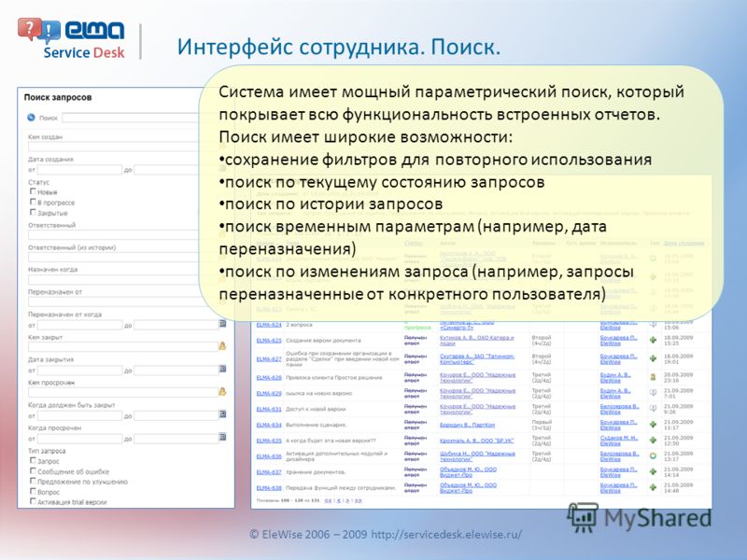The image size is (747, 560).
Task: Open request ELMA-631 link
Action: (x=269, y=409)
